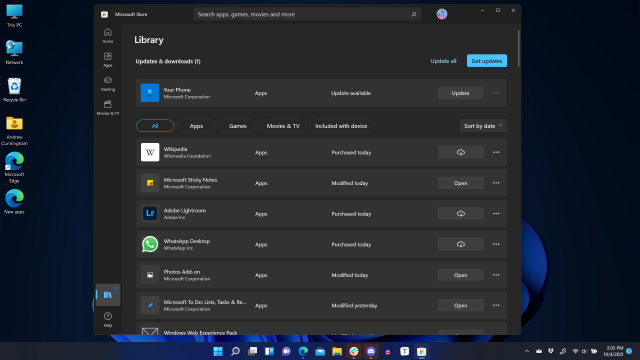Select the Apps filter tab

(196, 126)
